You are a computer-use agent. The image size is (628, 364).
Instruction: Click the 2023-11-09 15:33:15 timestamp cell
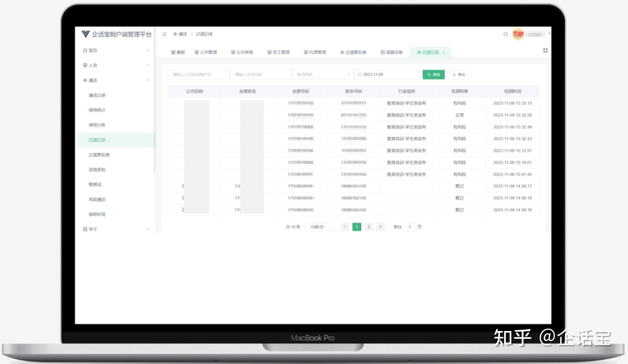(x=513, y=103)
